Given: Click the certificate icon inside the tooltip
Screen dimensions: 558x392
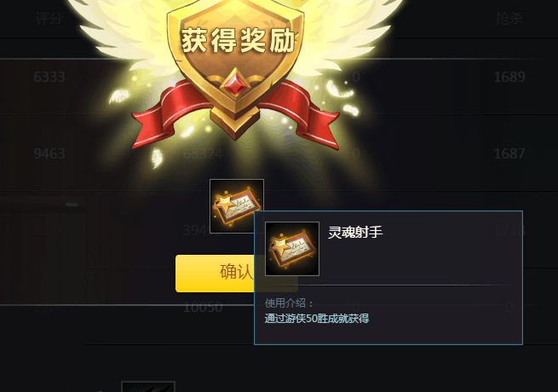Looking at the screenshot, I should pyautogui.click(x=292, y=249).
